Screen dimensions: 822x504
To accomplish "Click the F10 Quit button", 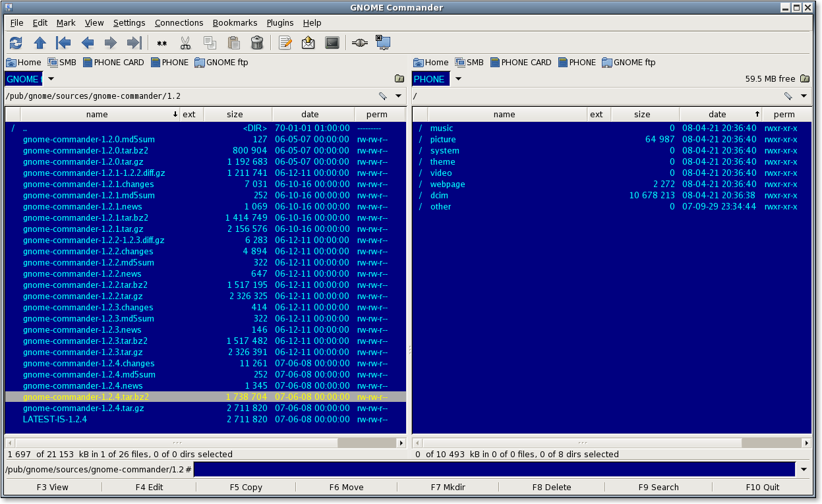I will point(762,488).
